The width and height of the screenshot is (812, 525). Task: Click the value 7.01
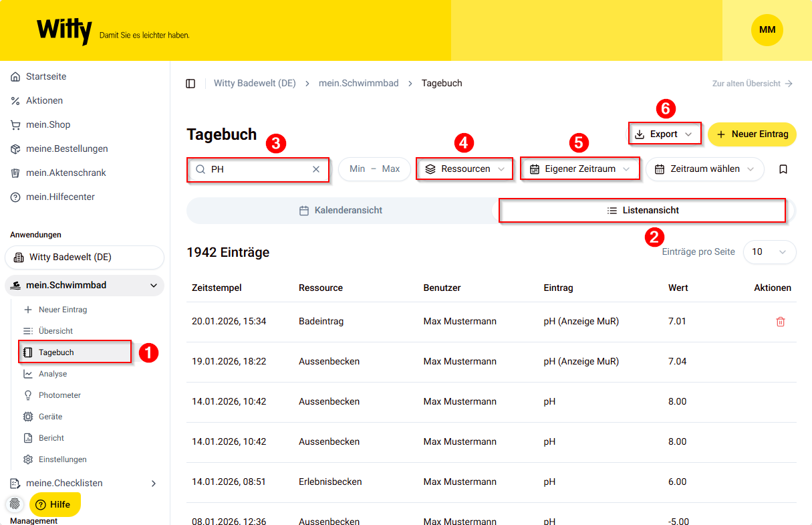(x=678, y=322)
